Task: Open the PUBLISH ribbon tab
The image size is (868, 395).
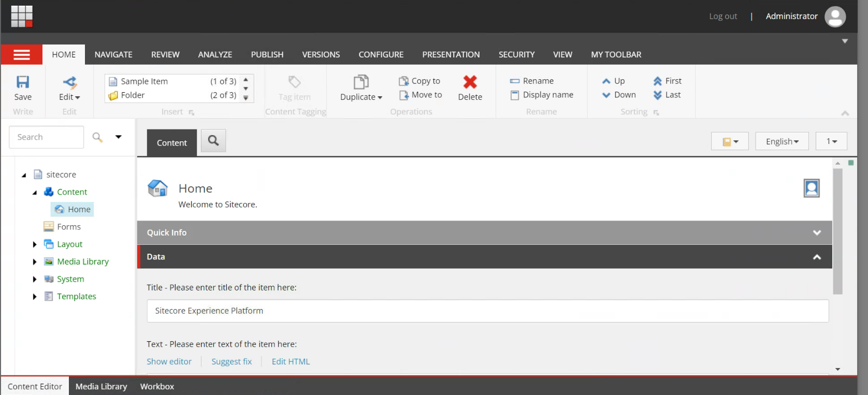Action: 267,54
